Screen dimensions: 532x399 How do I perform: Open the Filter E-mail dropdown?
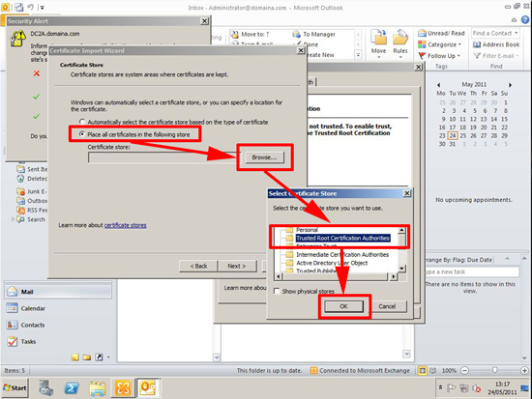click(496, 56)
